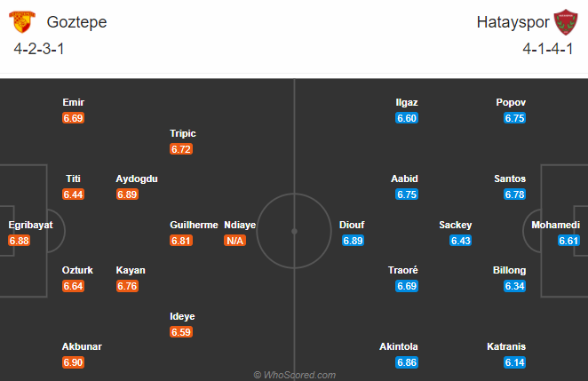
Task: Select Egribayat's 6.88 rating badge
Action: pos(20,241)
